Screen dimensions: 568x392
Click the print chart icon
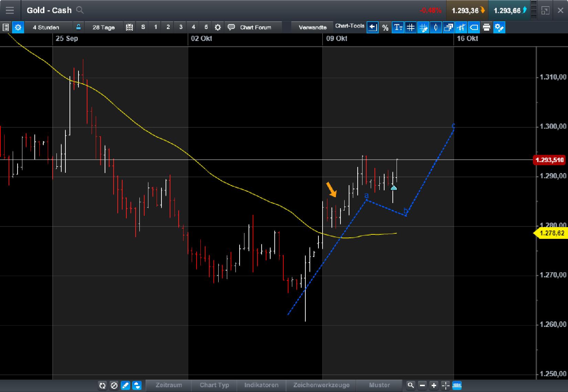[x=486, y=28]
